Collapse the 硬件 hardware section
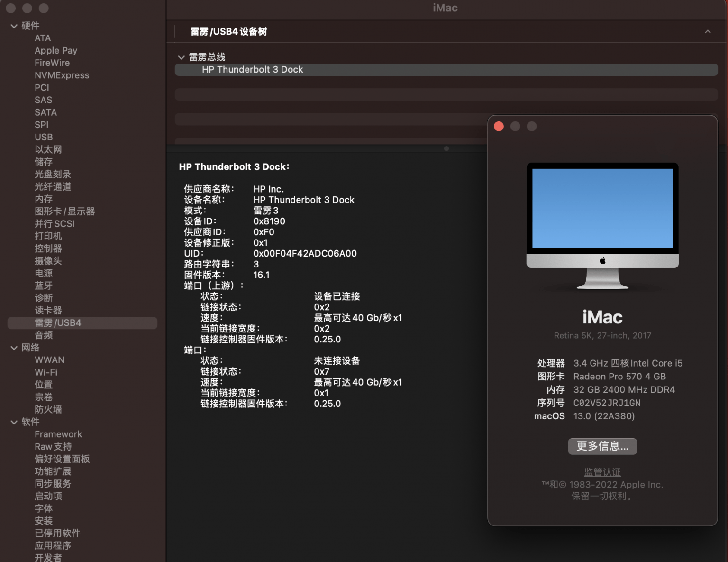The image size is (728, 562). (14, 26)
